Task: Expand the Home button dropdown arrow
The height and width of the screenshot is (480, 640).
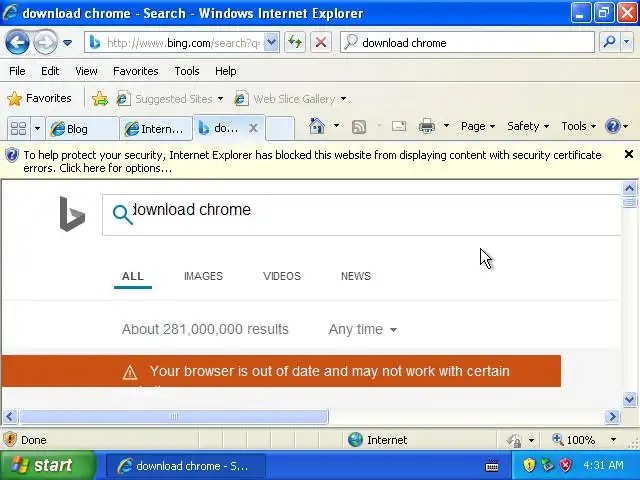Action: pos(336,126)
